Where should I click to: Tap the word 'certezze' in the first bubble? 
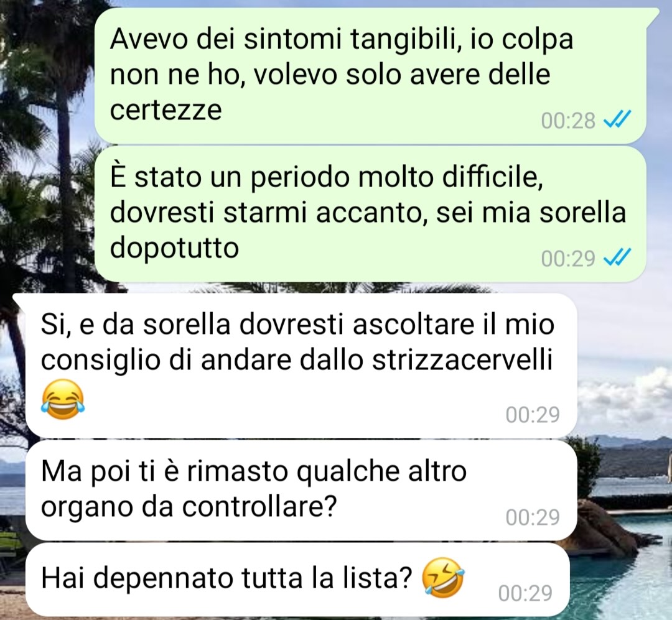166,109
